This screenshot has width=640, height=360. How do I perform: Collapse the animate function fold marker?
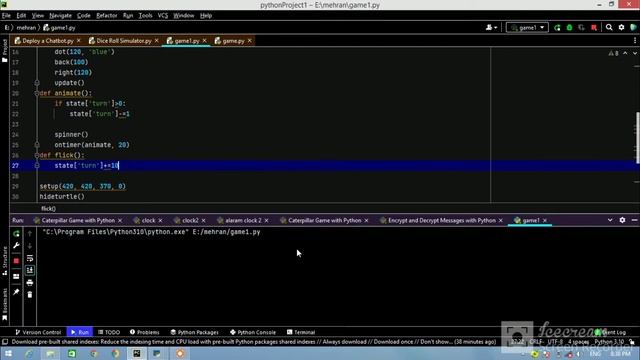pos(37,93)
